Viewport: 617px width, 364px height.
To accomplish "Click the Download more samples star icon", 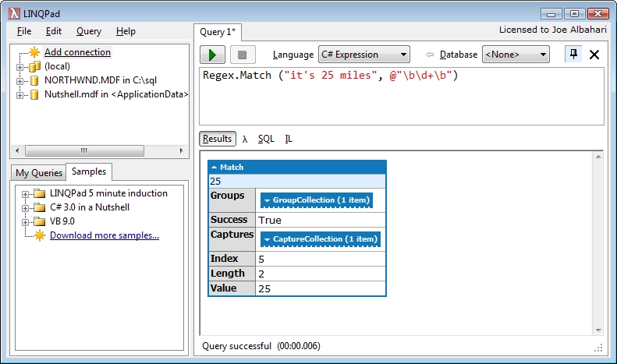I will pyautogui.click(x=40, y=235).
